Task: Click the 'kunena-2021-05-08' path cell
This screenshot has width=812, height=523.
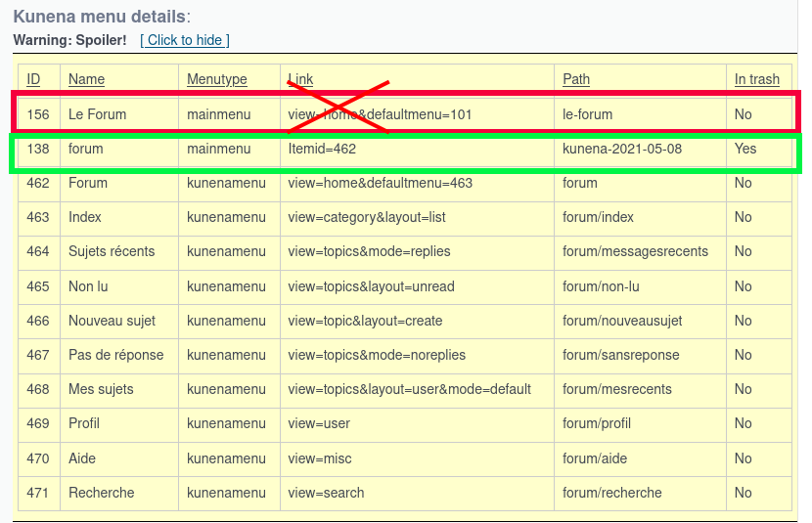Action: click(x=620, y=149)
